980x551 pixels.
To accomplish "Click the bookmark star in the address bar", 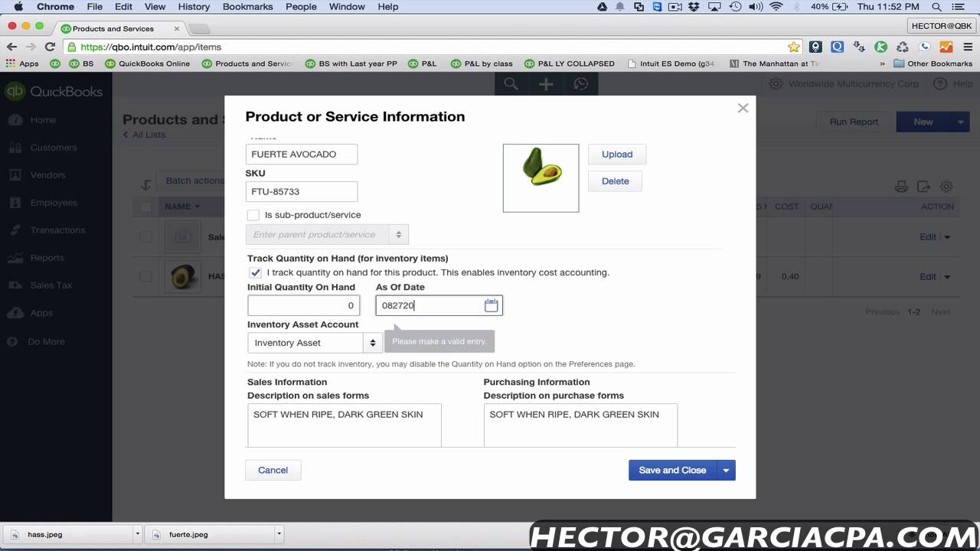I will click(x=794, y=47).
